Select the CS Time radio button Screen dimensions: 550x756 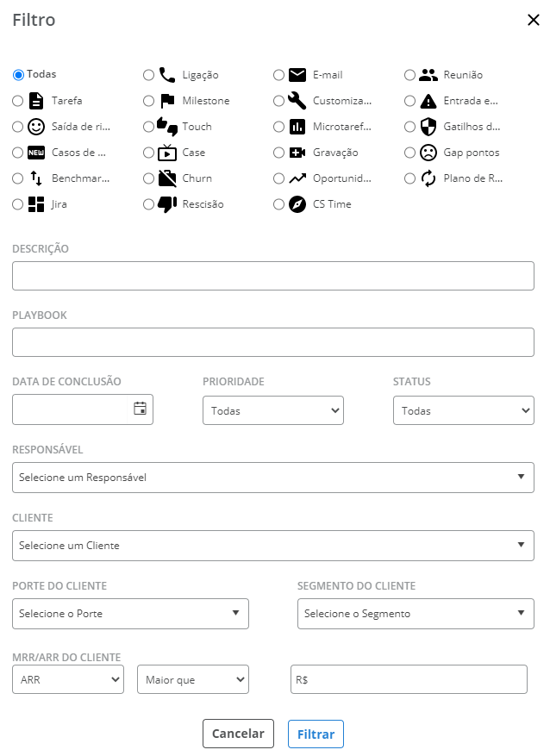point(278,204)
